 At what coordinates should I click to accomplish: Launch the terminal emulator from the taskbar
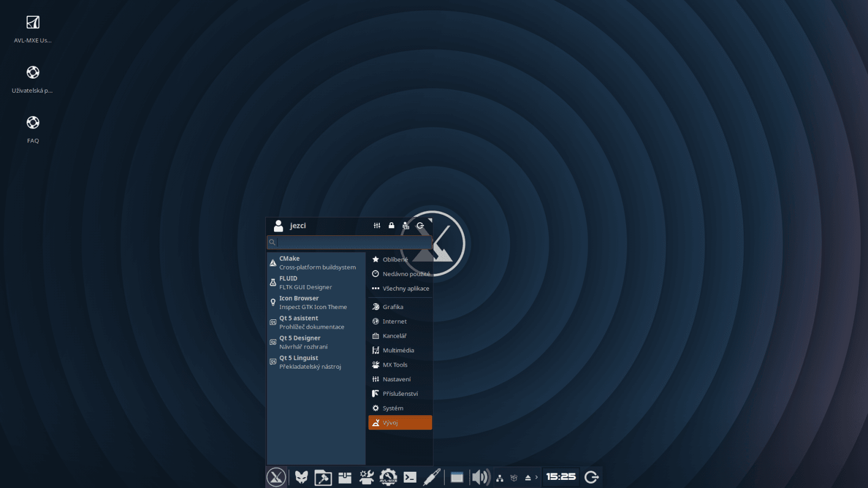(411, 477)
